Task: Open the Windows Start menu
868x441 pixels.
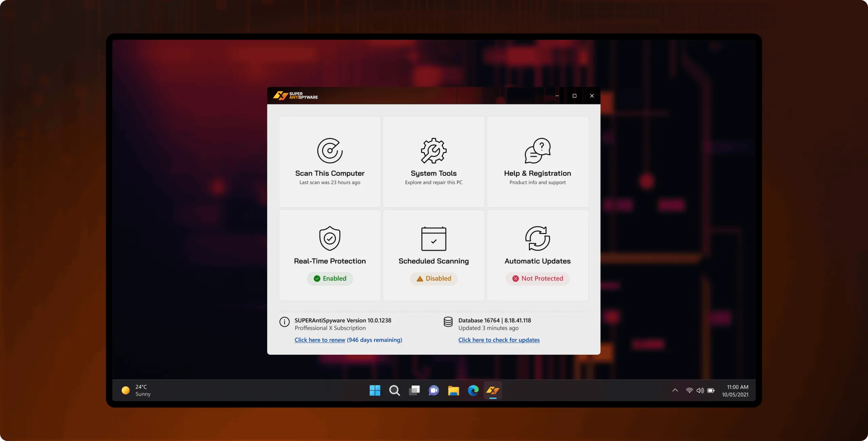Action: (x=375, y=391)
